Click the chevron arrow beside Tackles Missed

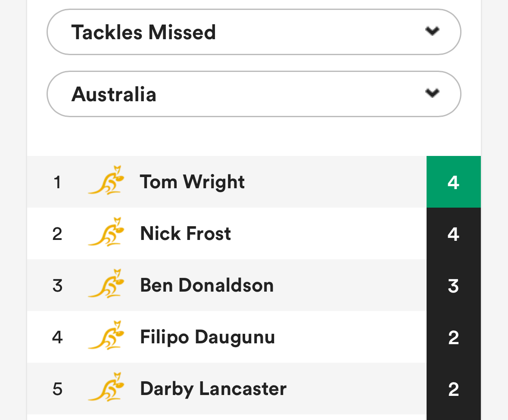click(x=432, y=31)
